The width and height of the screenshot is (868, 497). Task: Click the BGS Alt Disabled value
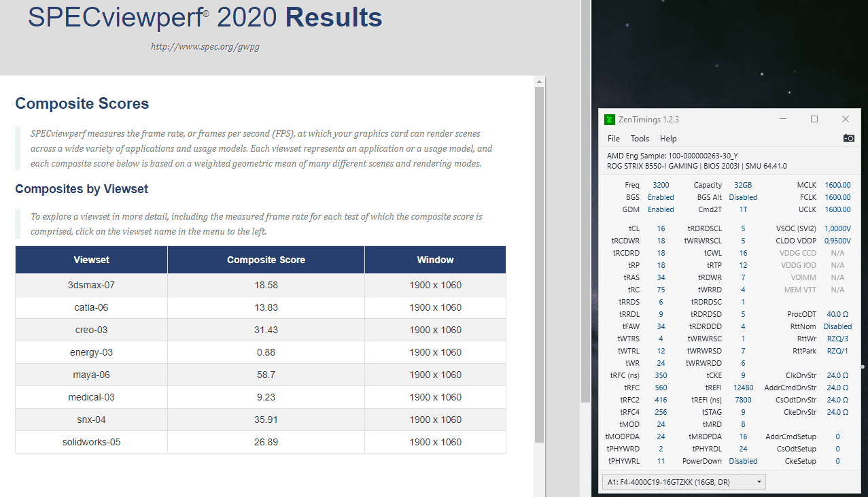(743, 197)
